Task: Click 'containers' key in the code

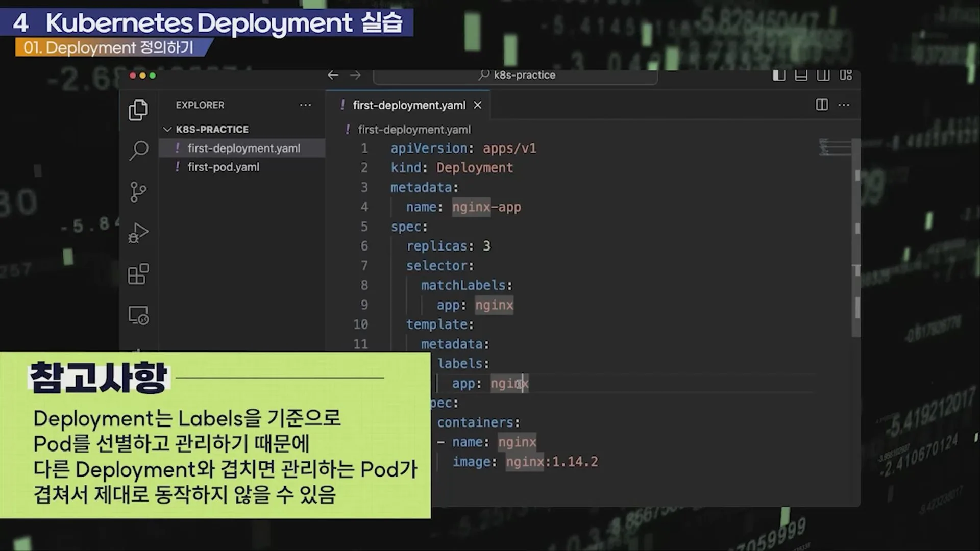Action: (x=475, y=422)
